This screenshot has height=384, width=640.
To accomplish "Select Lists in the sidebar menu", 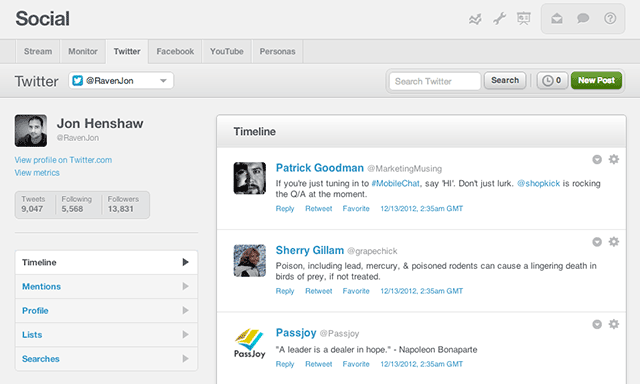I will [106, 335].
